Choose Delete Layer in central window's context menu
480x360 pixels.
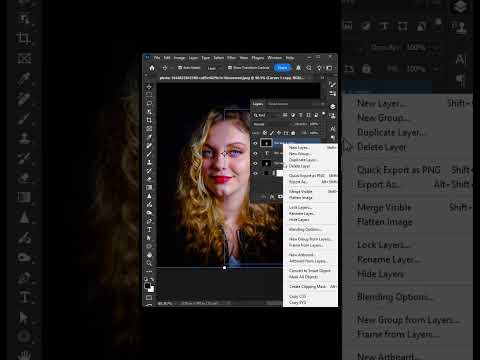[299, 166]
